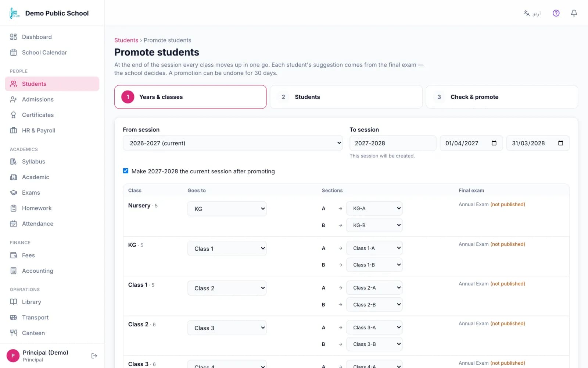Viewport: 588px width, 368px height.
Task: Open the Class 1-A section dropdown
Action: click(x=374, y=248)
